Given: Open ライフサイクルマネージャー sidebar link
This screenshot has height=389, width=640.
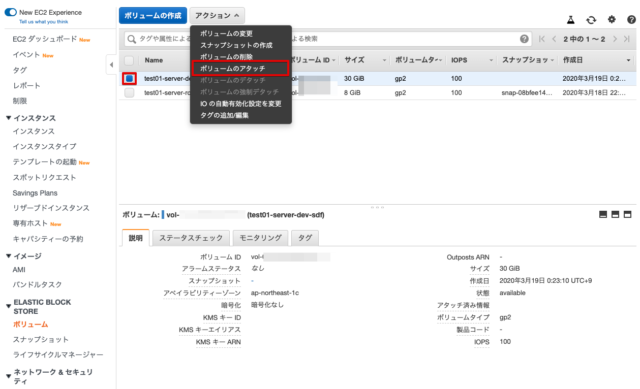Looking at the screenshot, I should 58,355.
